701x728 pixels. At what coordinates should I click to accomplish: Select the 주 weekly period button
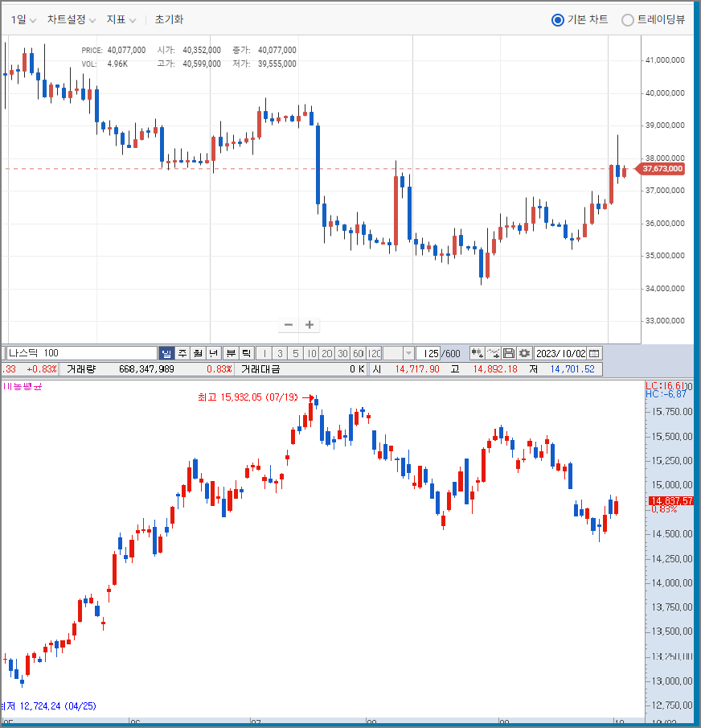[x=182, y=353]
